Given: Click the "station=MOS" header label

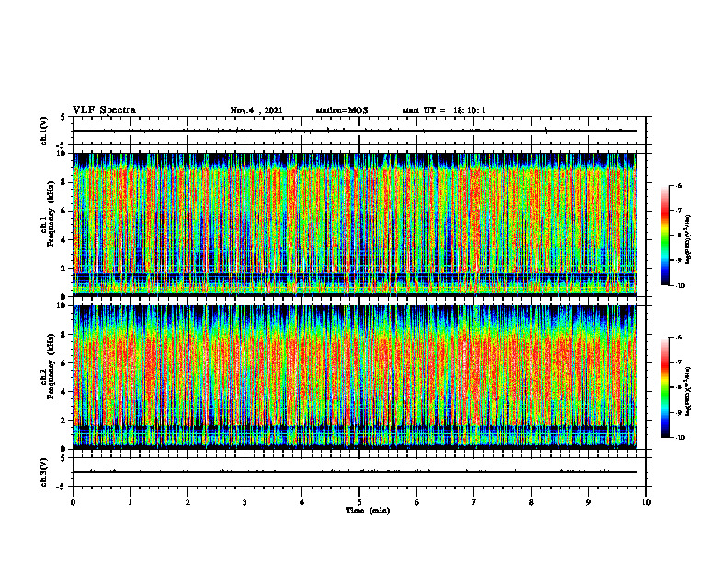Looking at the screenshot, I should pyautogui.click(x=342, y=110).
